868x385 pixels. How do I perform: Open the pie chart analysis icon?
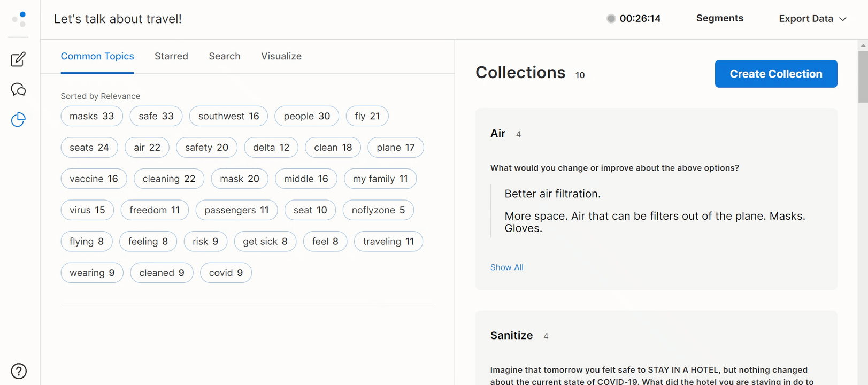[x=18, y=119]
